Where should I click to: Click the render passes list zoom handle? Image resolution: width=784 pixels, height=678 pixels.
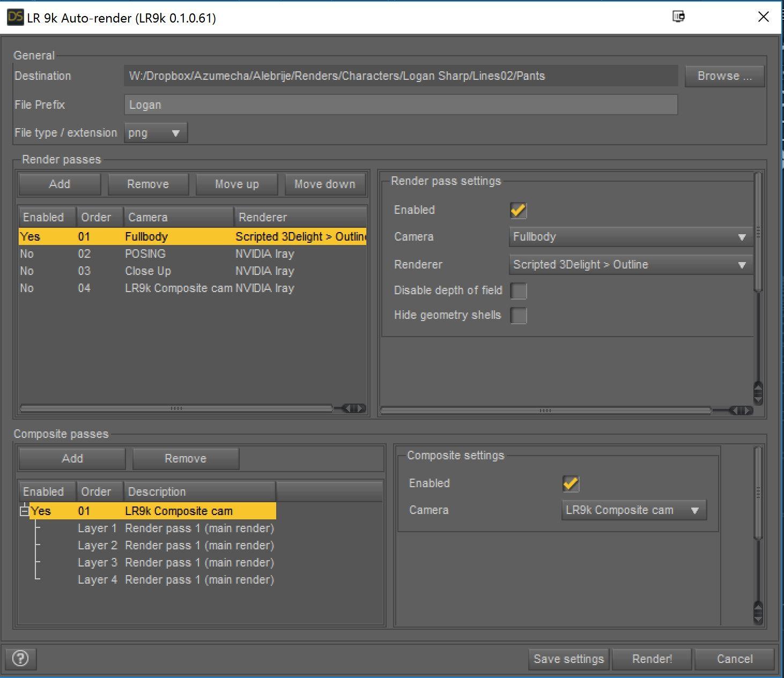[354, 408]
